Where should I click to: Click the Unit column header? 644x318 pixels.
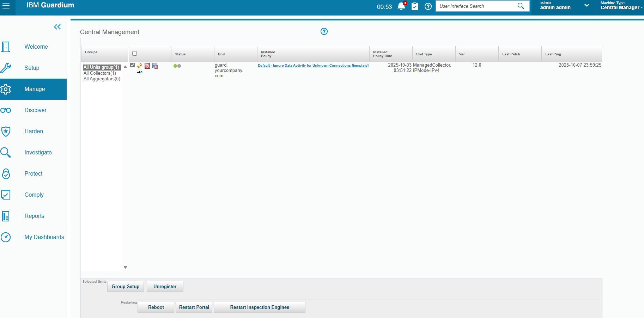pos(236,54)
